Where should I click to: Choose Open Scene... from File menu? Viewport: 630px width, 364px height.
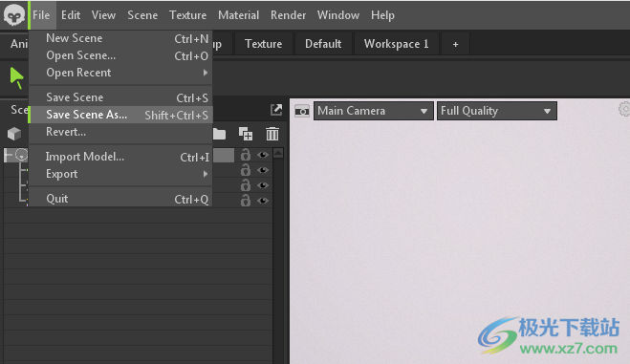tap(120, 55)
